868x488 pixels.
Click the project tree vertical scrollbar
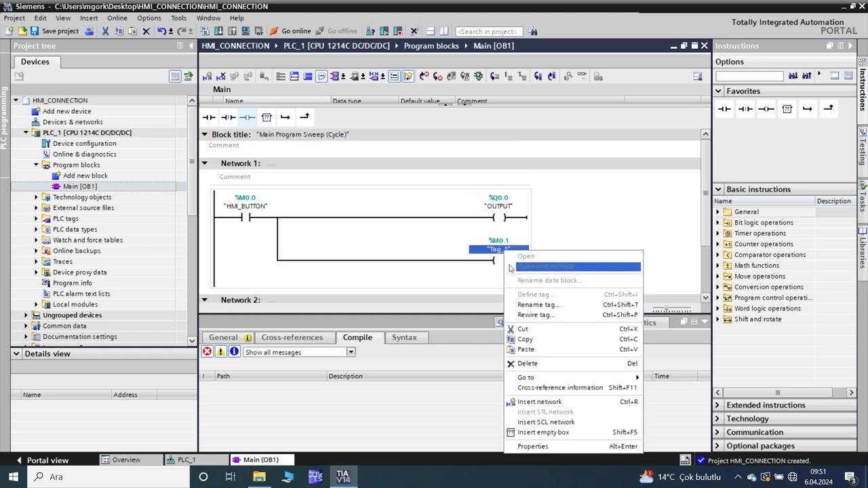[x=192, y=163]
